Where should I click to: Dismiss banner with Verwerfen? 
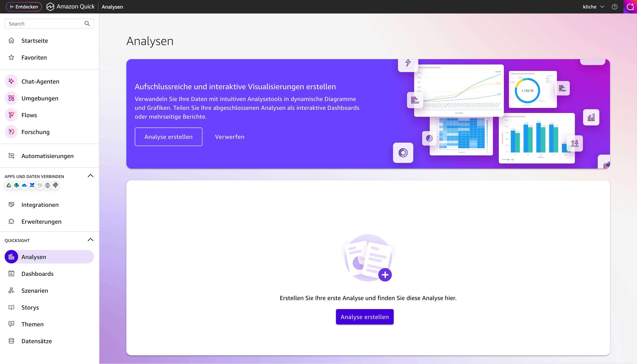pyautogui.click(x=230, y=137)
